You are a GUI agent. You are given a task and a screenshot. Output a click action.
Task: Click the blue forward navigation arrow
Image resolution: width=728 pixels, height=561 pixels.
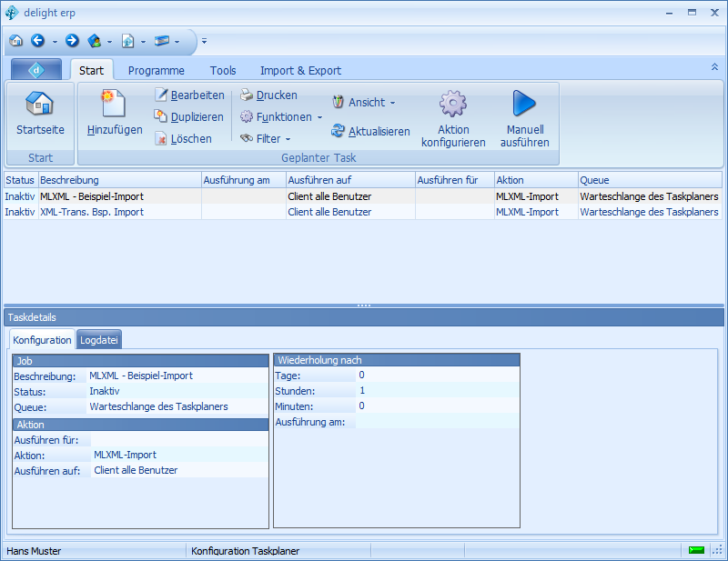coord(72,41)
